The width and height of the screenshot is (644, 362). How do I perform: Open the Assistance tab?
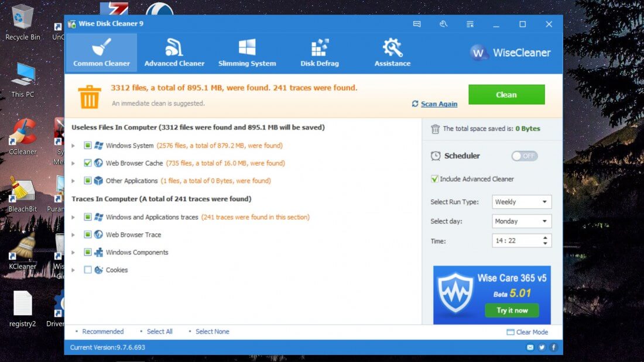[392, 53]
